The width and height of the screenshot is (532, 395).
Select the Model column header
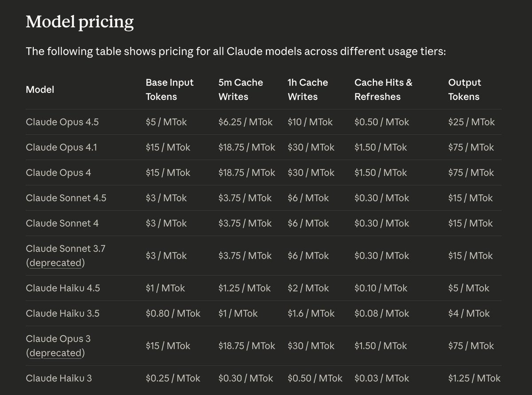pos(40,89)
